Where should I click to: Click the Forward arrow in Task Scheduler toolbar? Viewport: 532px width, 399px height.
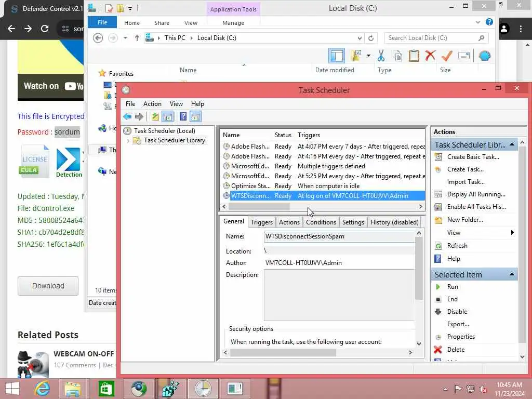click(139, 117)
